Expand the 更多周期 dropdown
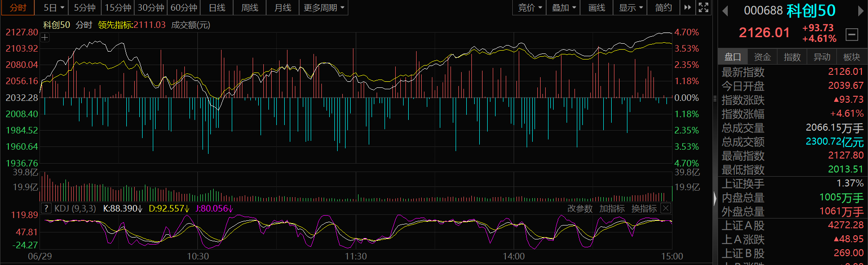The height and width of the screenshot is (265, 868). click(324, 7)
